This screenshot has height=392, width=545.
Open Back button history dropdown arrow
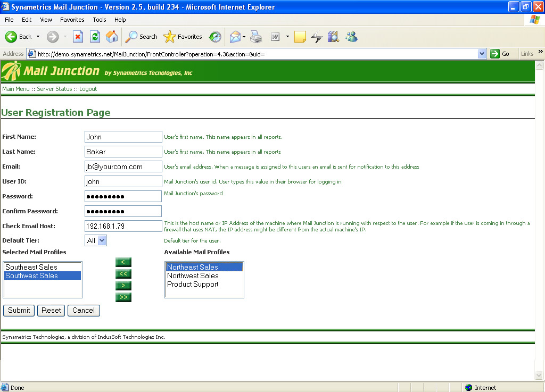coord(38,37)
